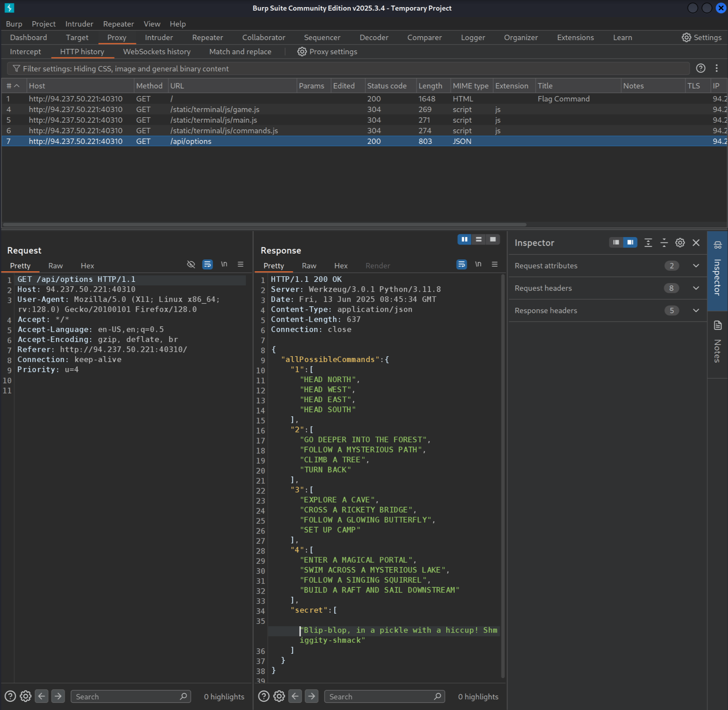Sort history by # column
Screen dimensions: 728x710
pos(14,86)
